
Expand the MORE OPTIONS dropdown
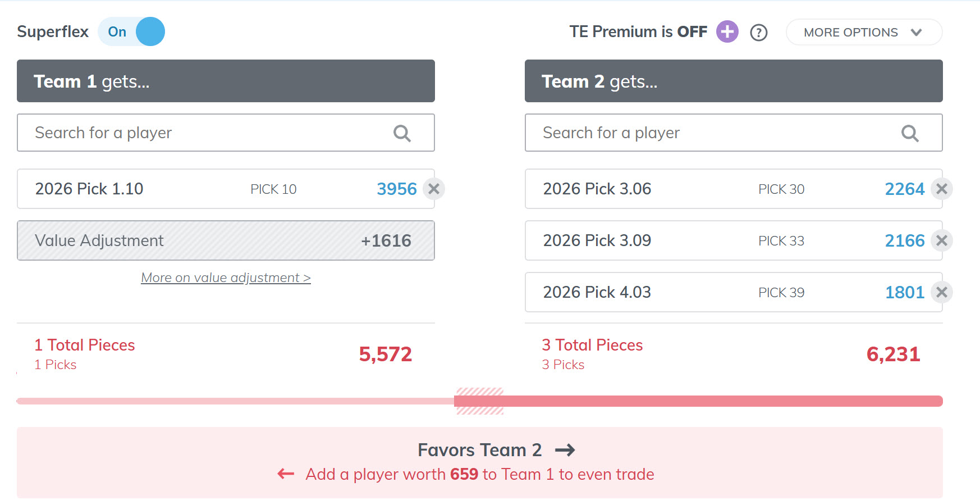point(863,32)
